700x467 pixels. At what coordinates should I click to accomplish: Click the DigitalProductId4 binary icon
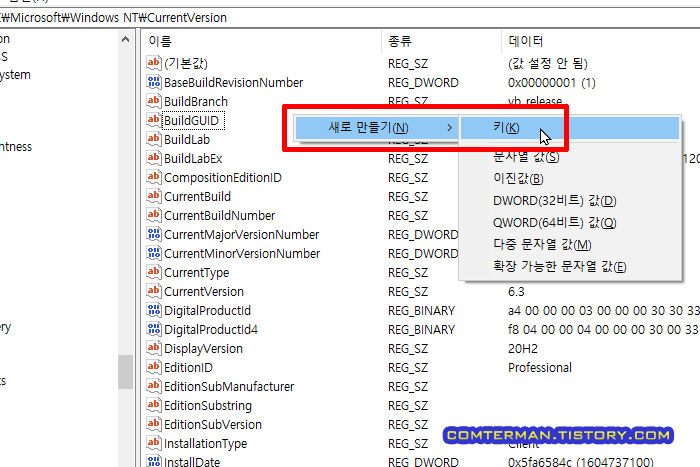(x=154, y=329)
